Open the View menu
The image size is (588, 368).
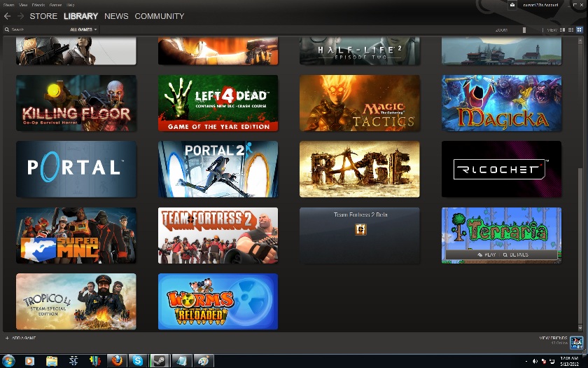(x=23, y=5)
